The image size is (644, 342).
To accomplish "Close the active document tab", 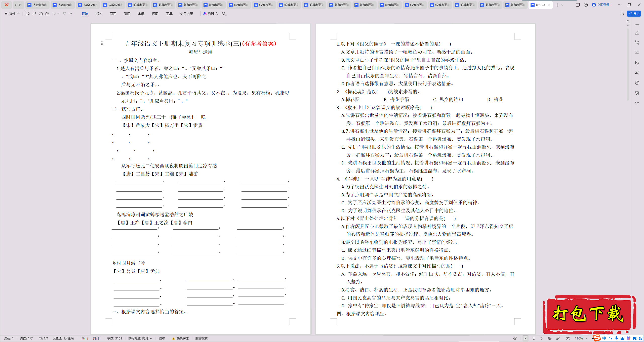I will point(549,5).
